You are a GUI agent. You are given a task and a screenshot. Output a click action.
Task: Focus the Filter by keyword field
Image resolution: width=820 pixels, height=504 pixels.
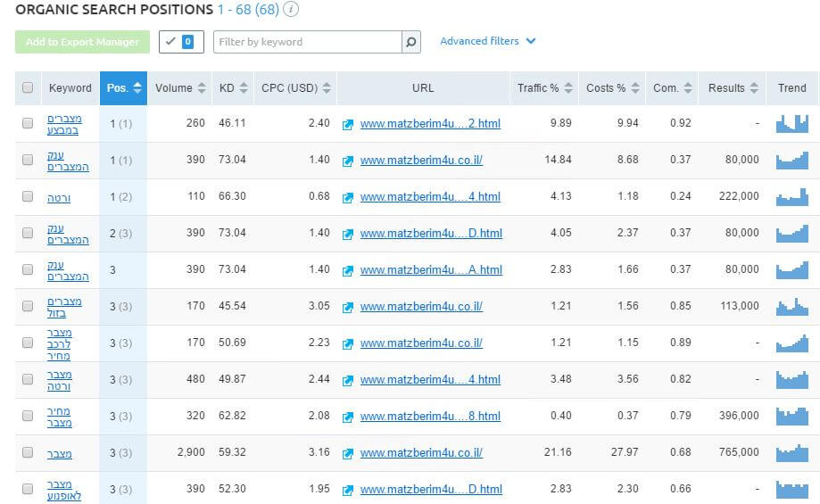(x=308, y=42)
